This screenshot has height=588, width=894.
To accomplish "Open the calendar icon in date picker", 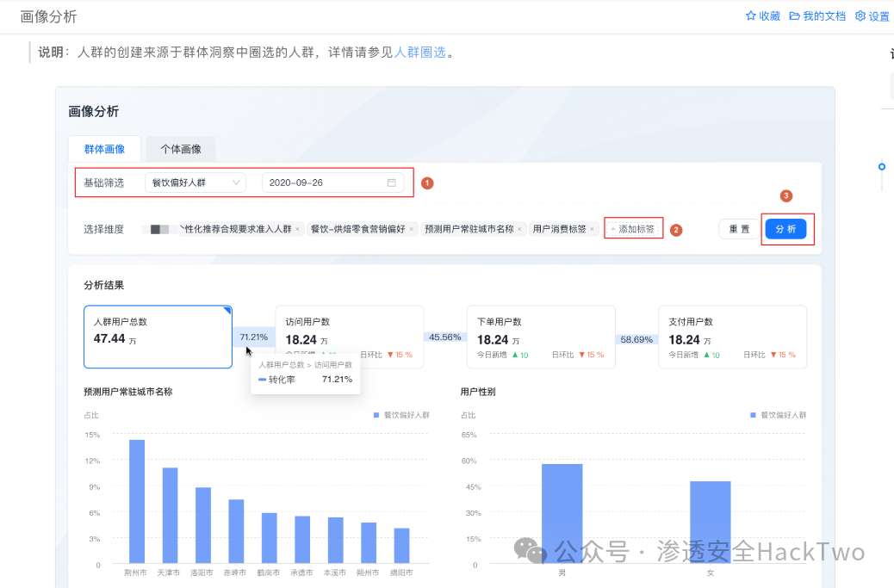I will coord(392,183).
